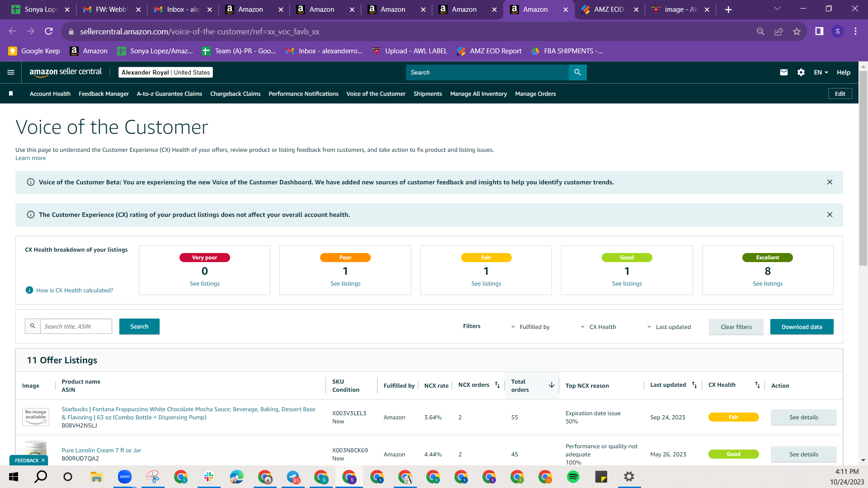Reload the page with browser refresh
The width and height of the screenshot is (868, 488).
pos(49,31)
